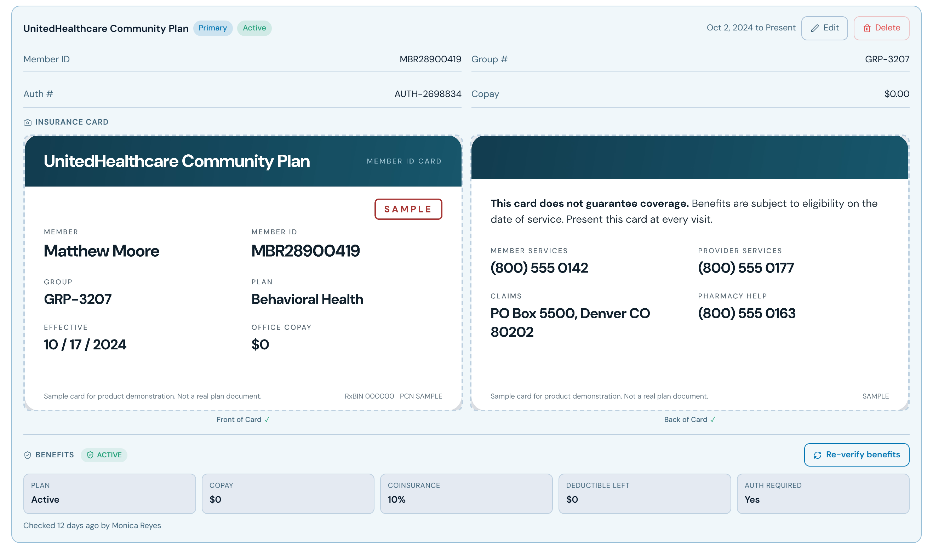
Task: Click the Deductible Left $0 tile
Action: (645, 493)
